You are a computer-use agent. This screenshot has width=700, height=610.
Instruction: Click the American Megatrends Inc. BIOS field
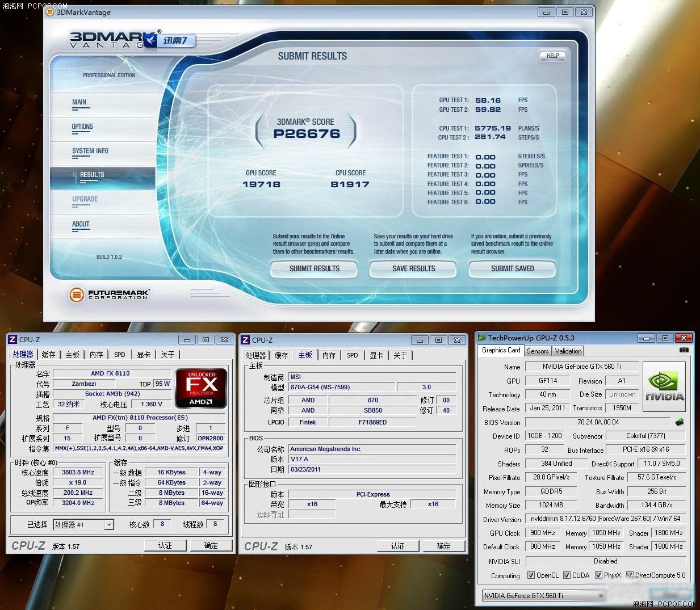click(372, 449)
